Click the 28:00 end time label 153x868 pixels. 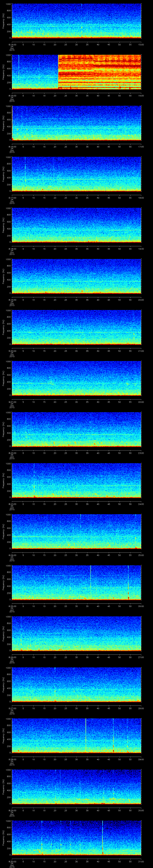point(141,708)
